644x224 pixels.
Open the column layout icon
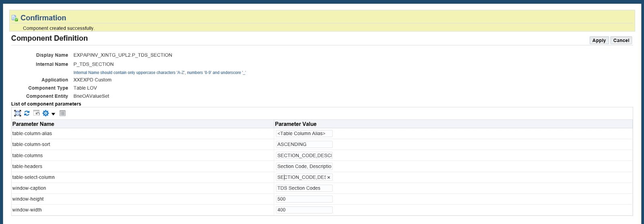(62, 113)
